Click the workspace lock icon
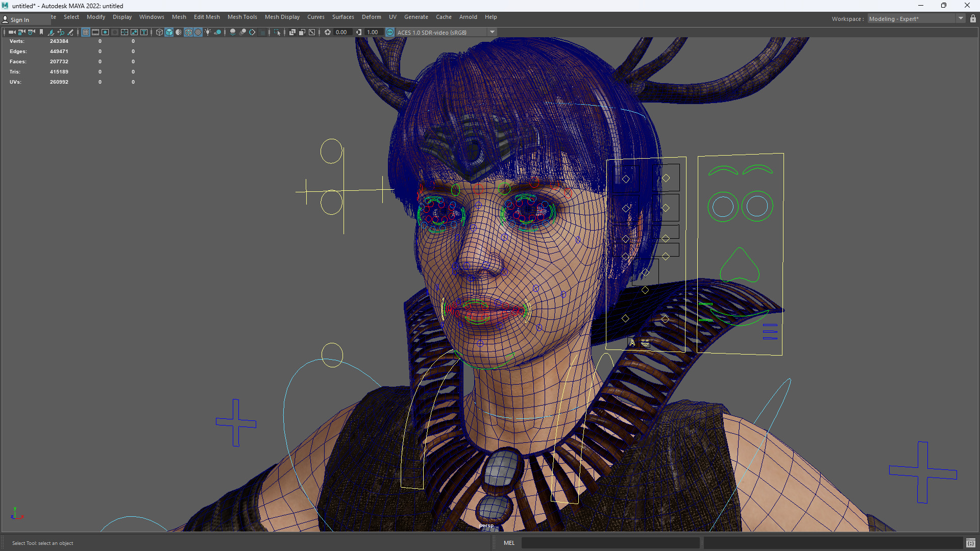The width and height of the screenshot is (980, 551). pos(973,18)
